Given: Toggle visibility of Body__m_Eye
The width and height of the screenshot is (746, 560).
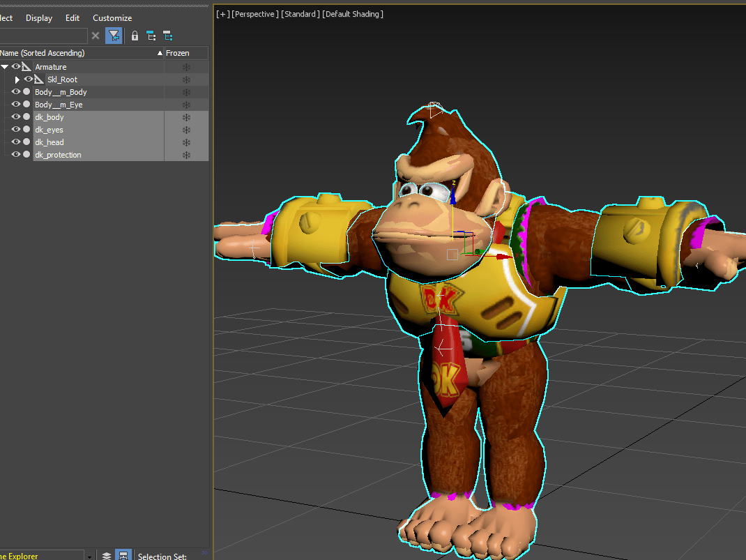Looking at the screenshot, I should pyautogui.click(x=15, y=105).
